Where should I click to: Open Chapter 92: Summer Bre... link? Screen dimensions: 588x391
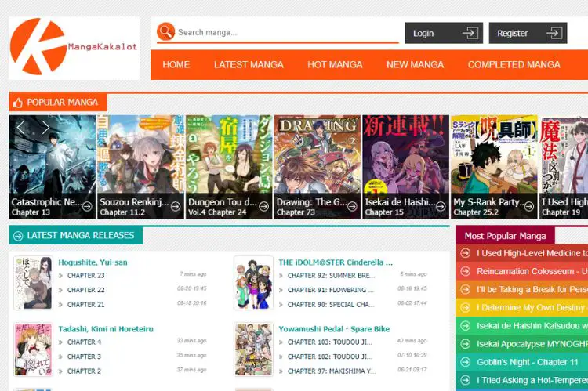click(331, 276)
